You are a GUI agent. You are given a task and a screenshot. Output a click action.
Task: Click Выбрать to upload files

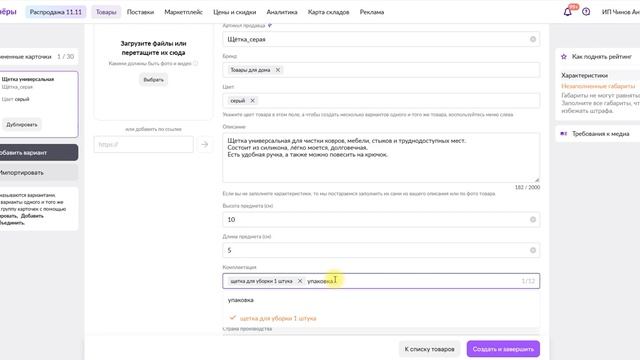(x=153, y=80)
